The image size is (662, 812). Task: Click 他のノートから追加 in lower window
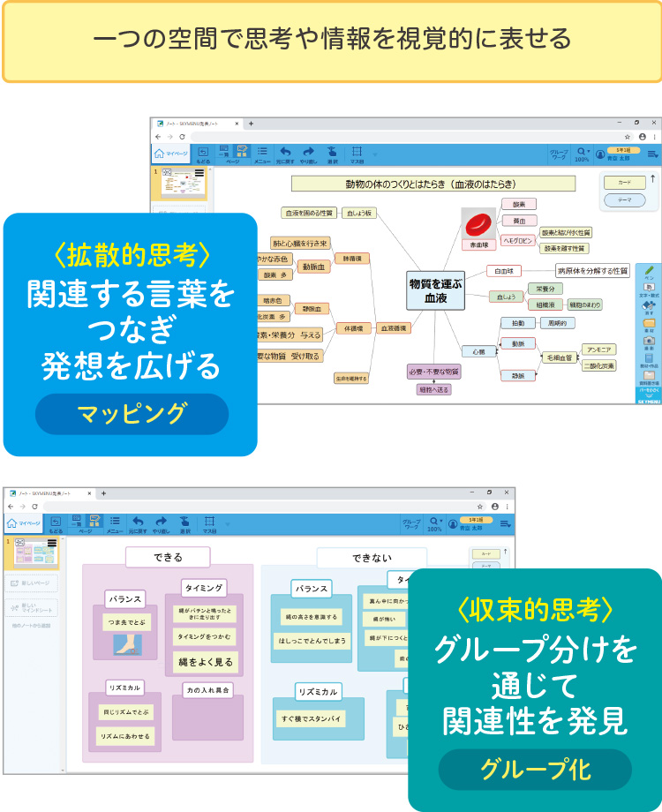31,626
